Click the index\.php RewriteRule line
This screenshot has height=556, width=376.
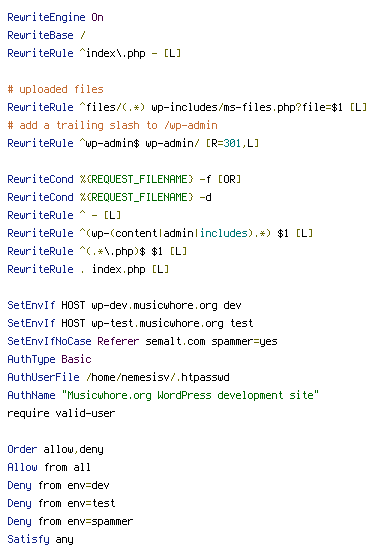pos(94,53)
